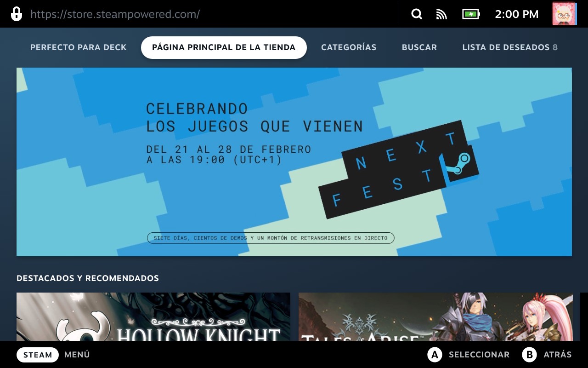The image size is (588, 368).
Task: Open the user profile avatar
Action: tap(565, 13)
